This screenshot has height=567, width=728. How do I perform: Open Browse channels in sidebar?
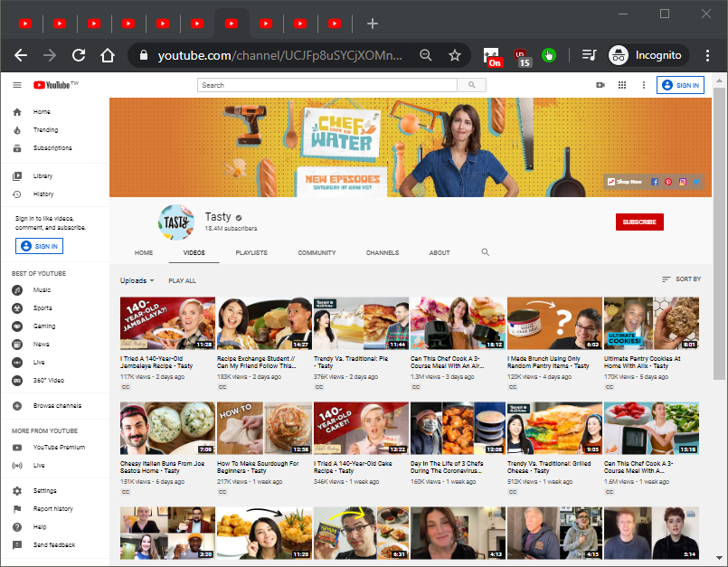click(x=55, y=406)
